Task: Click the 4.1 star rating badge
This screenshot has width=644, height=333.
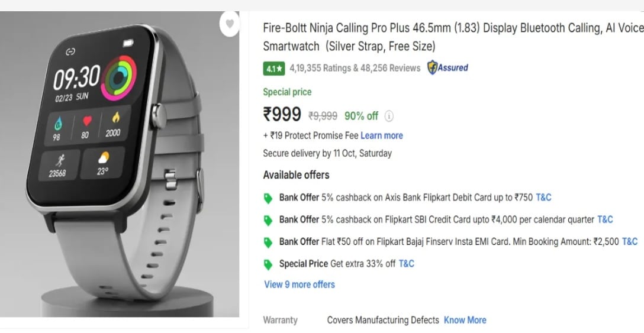Action: point(274,69)
